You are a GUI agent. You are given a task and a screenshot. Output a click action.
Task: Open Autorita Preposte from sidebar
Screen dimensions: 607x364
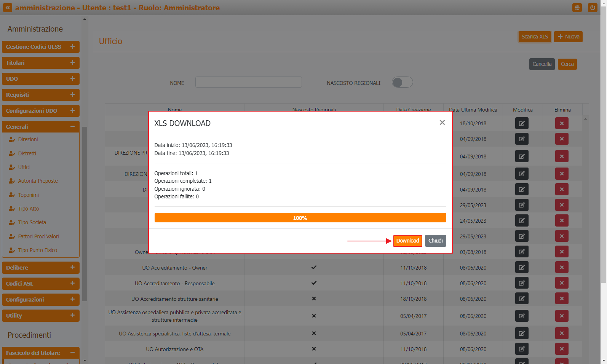[38, 181]
